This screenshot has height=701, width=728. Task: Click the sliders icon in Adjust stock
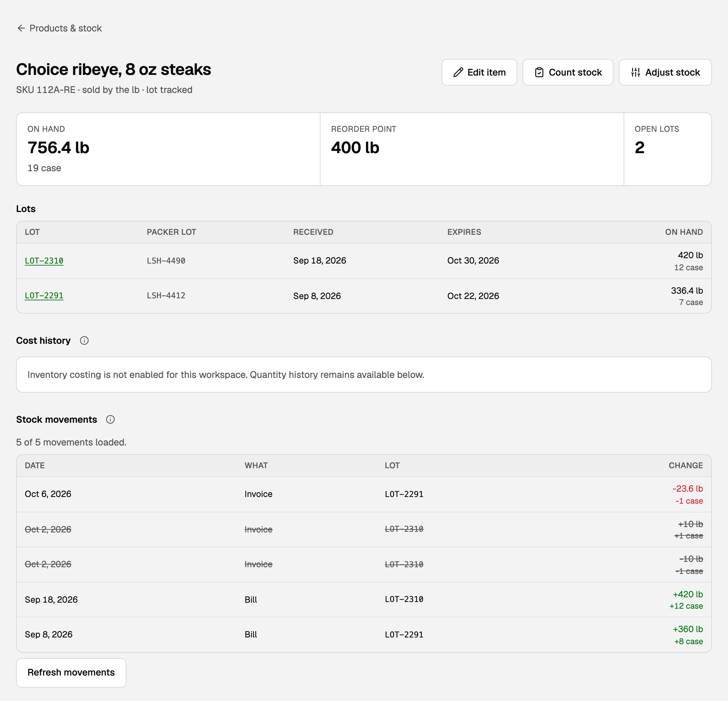coord(636,72)
